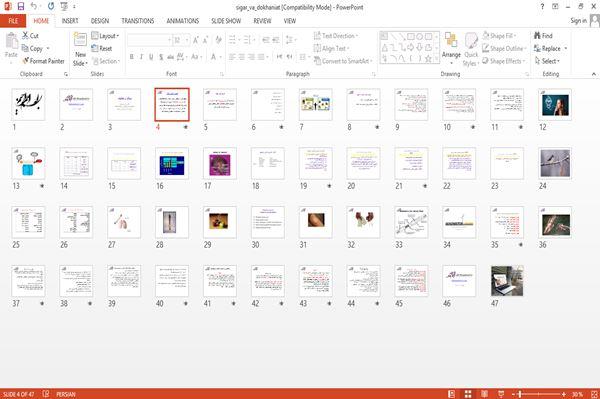This screenshot has height=399, width=600.
Task: Click the spell check icon in status bar
Action: 46,394
